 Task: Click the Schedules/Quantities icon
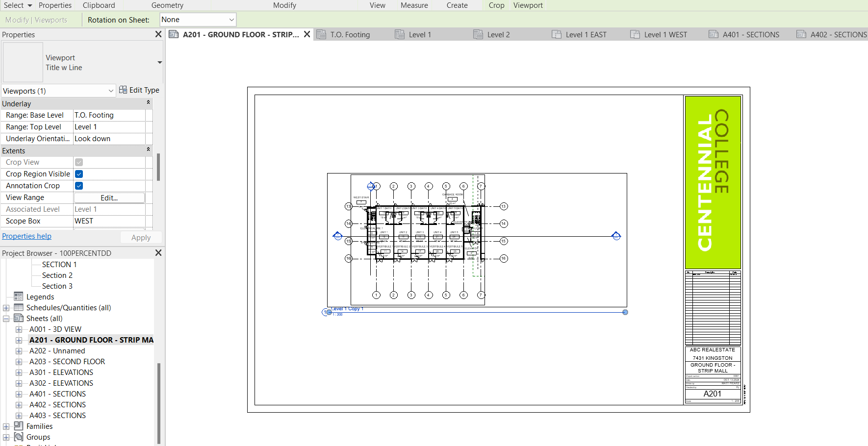[x=18, y=307]
